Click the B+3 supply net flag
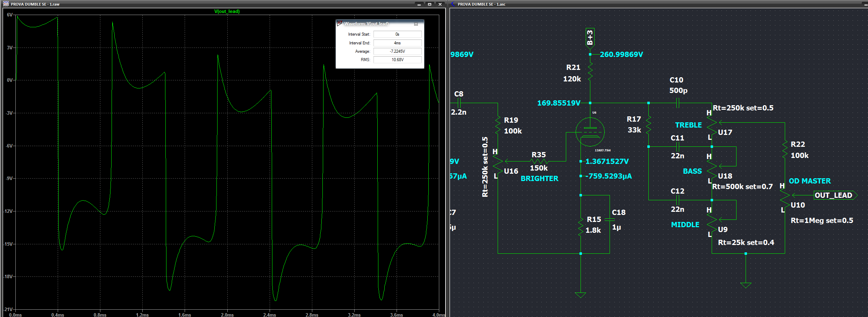 (x=590, y=37)
